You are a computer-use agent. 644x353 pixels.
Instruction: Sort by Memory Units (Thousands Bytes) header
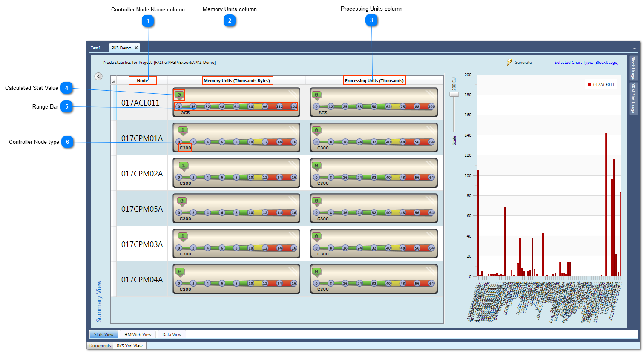tap(237, 80)
